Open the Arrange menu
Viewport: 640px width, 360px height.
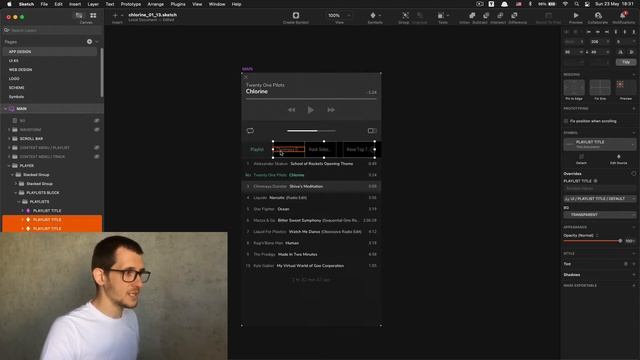156,4
